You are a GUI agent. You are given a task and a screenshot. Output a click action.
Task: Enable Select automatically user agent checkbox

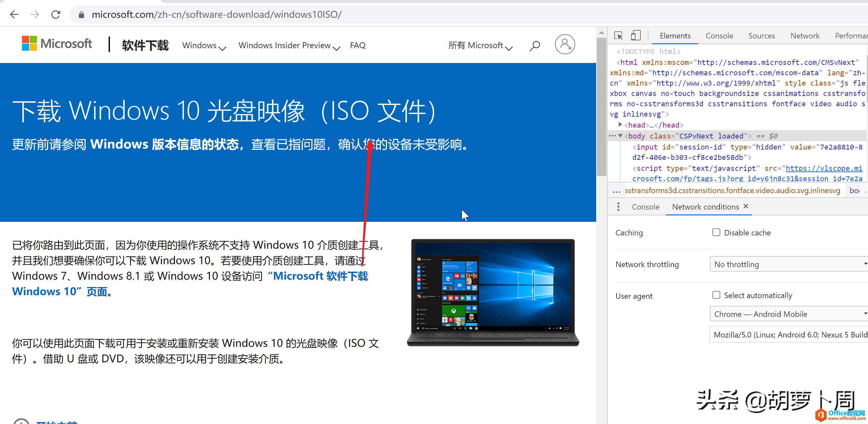point(716,295)
